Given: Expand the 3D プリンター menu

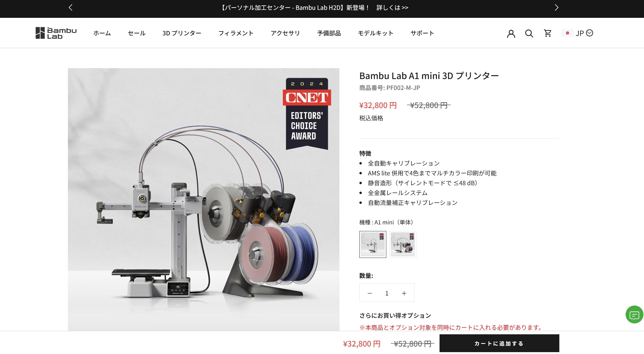Looking at the screenshot, I should (182, 33).
